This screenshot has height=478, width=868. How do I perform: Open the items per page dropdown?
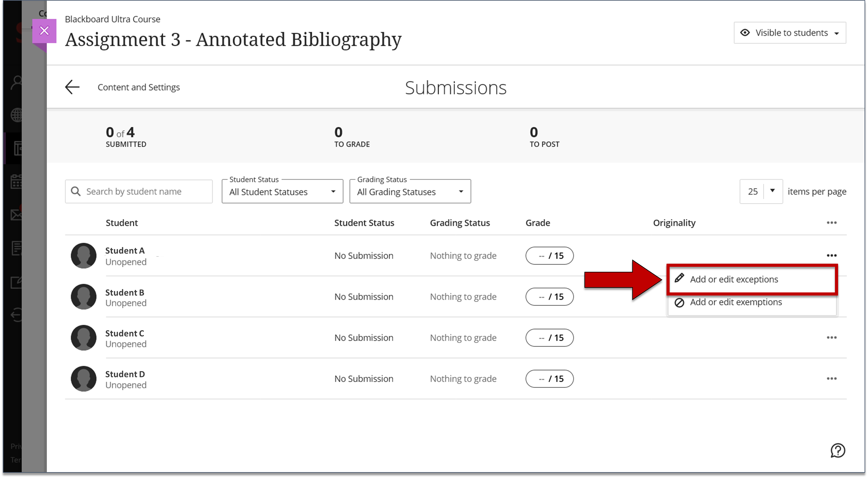761,191
